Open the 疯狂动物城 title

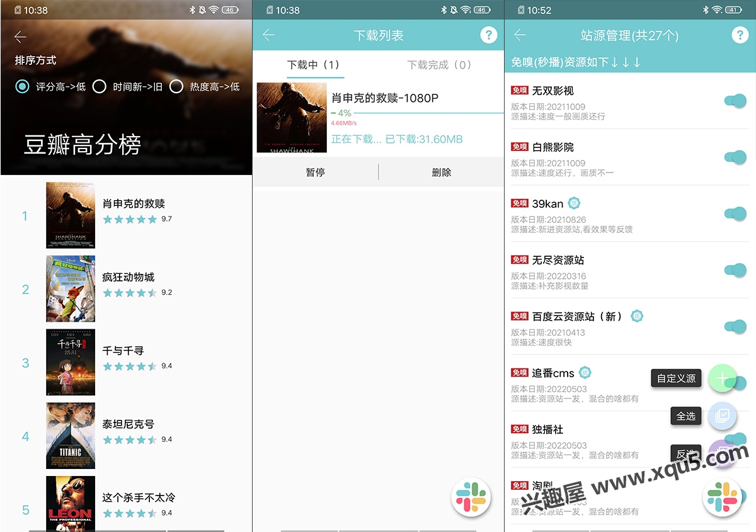pos(129,277)
